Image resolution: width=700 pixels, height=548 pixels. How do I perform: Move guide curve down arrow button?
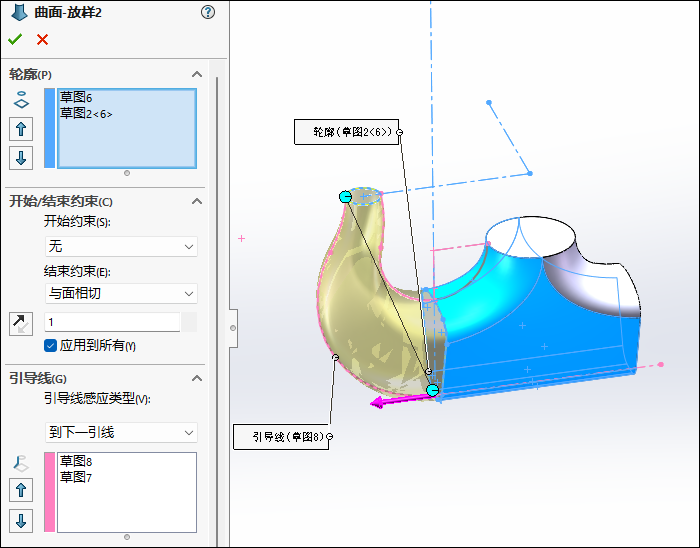click(21, 520)
